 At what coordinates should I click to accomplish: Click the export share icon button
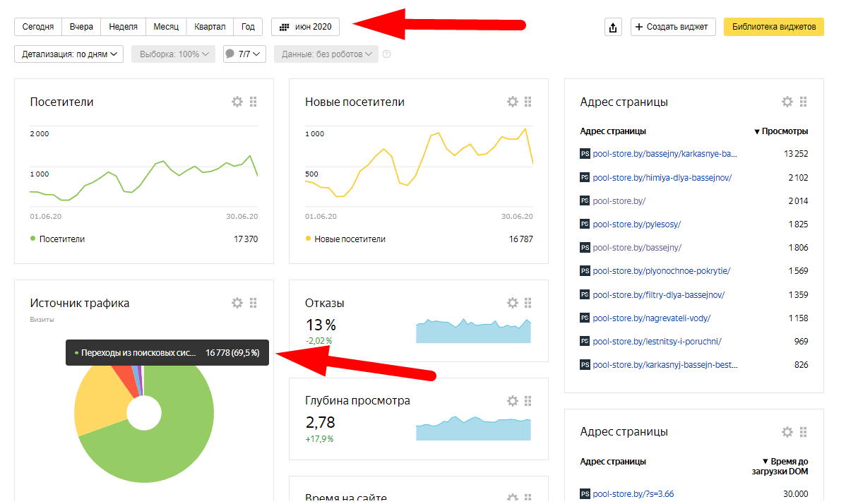(x=613, y=27)
